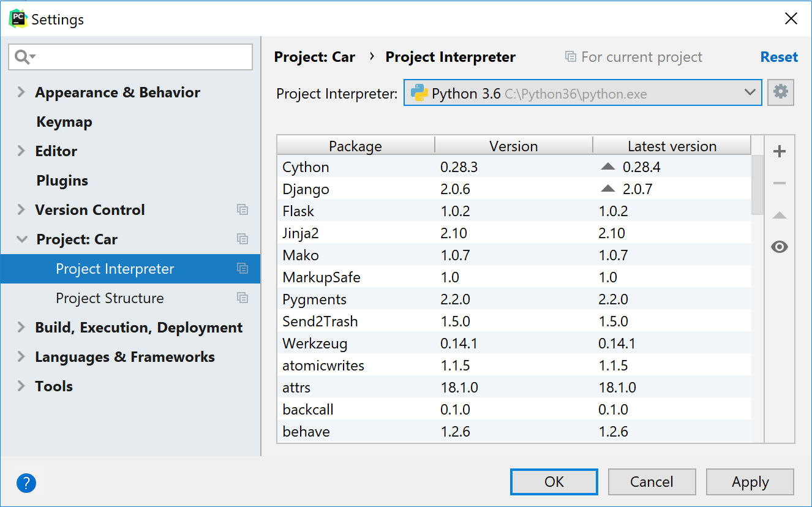Viewport: 812px width, 507px height.
Task: Click the upgrade arrow next to Django 2.0.7
Action: 607,189
